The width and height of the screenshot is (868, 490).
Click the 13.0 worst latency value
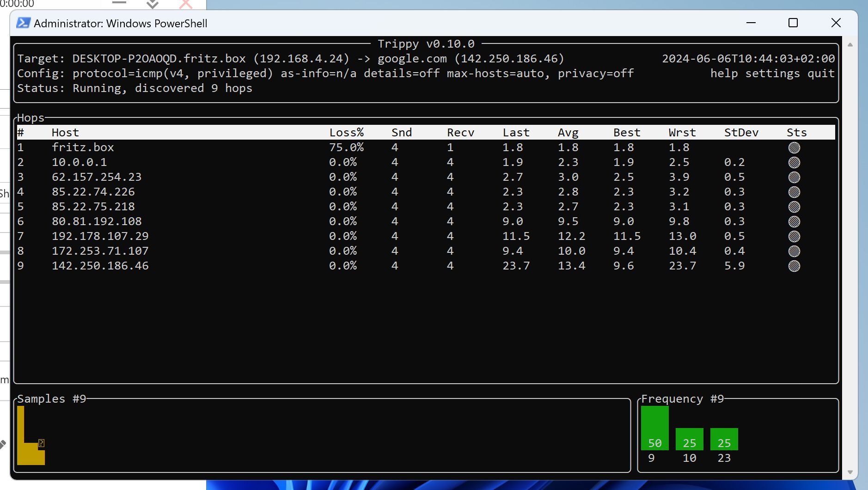coord(682,236)
